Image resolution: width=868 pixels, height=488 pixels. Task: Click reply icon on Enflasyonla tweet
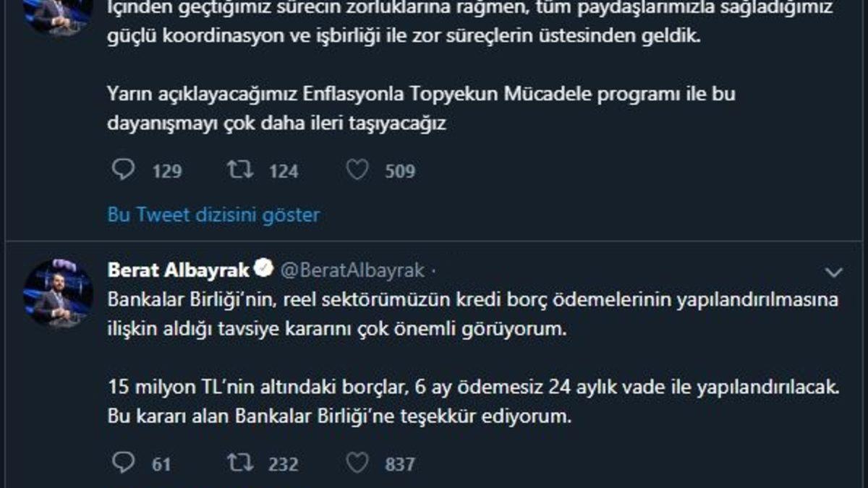tap(124, 171)
